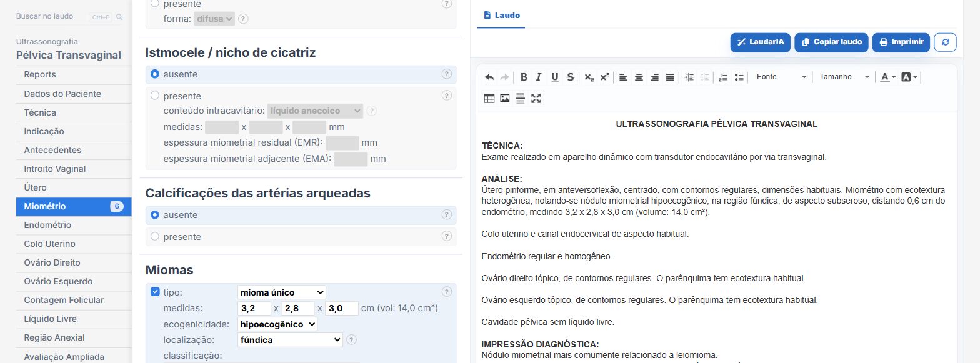Apply superscript formatting

pyautogui.click(x=604, y=77)
